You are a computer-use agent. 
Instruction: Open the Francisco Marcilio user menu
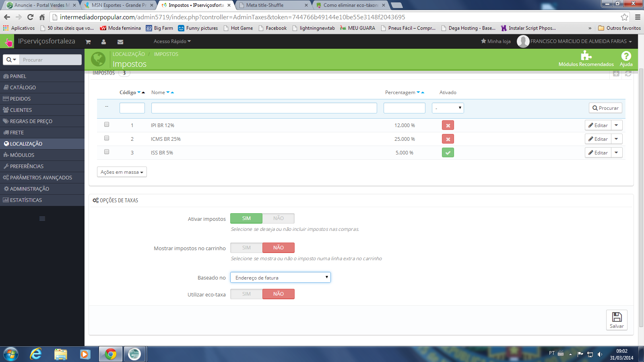pyautogui.click(x=581, y=41)
